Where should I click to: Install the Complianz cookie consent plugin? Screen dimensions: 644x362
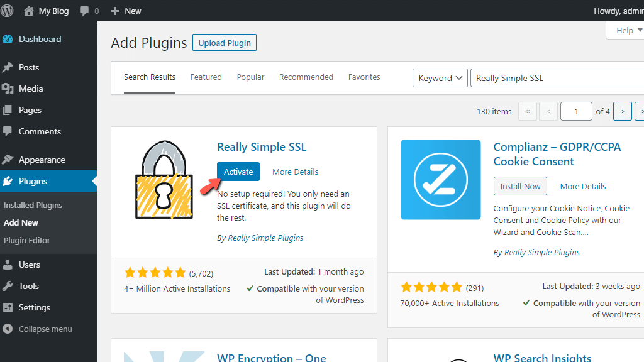click(x=520, y=185)
